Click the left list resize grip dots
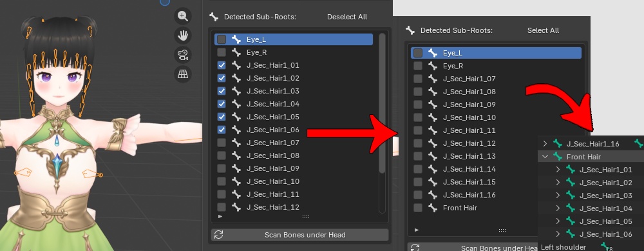 point(305,216)
